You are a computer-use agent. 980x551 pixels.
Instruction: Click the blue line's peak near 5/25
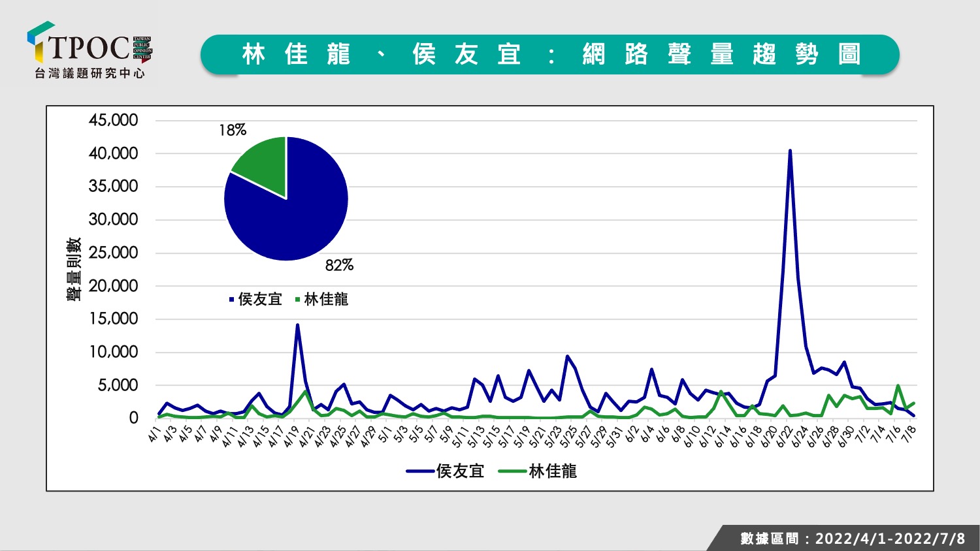567,356
